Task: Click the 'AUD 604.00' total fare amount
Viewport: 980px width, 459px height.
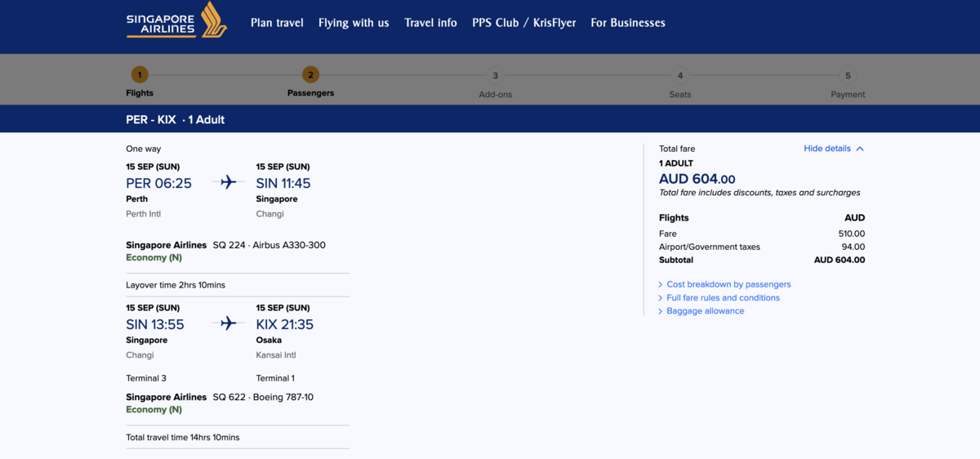Action: (x=697, y=179)
